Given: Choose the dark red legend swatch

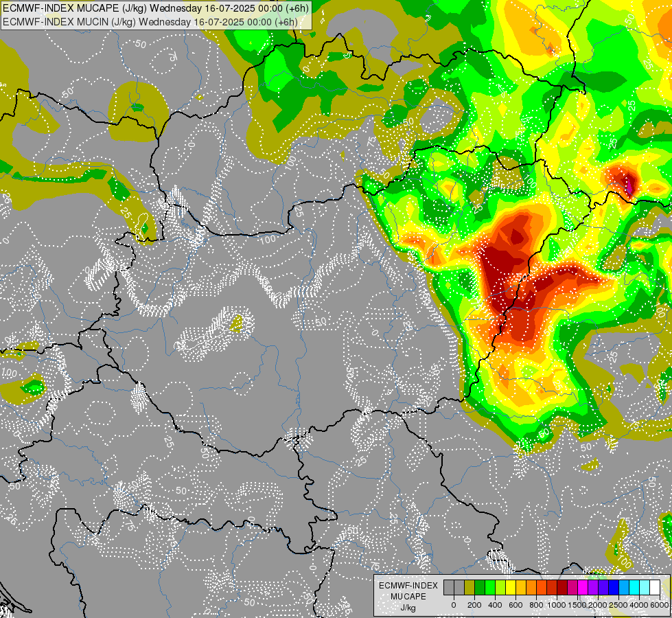Looking at the screenshot, I should pyautogui.click(x=562, y=587).
